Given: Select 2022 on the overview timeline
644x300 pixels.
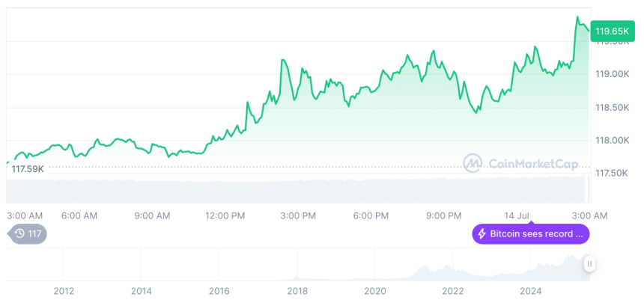Looking at the screenshot, I should [x=453, y=291].
